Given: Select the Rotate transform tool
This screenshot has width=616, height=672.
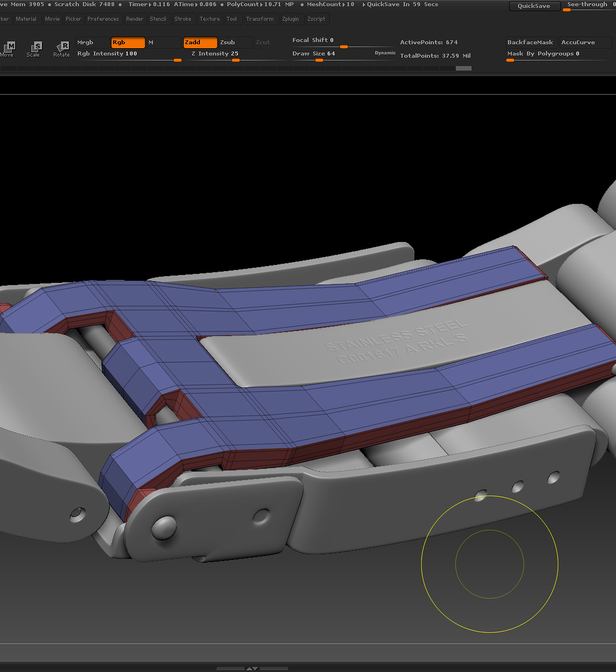Looking at the screenshot, I should [x=62, y=49].
